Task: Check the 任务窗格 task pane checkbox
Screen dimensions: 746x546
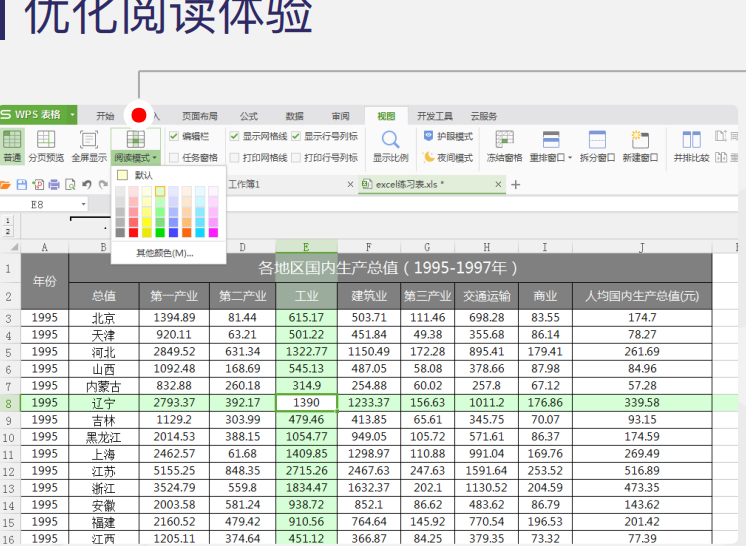Action: click(174, 157)
